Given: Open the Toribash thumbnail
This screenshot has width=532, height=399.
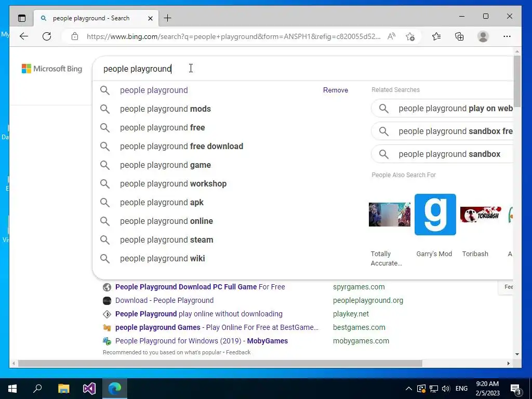Looking at the screenshot, I should (x=481, y=215).
